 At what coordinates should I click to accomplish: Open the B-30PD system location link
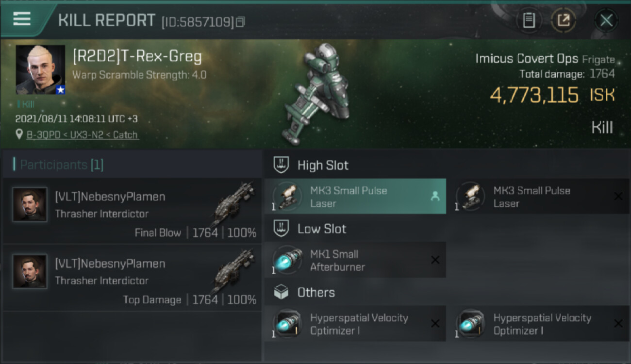coord(82,135)
